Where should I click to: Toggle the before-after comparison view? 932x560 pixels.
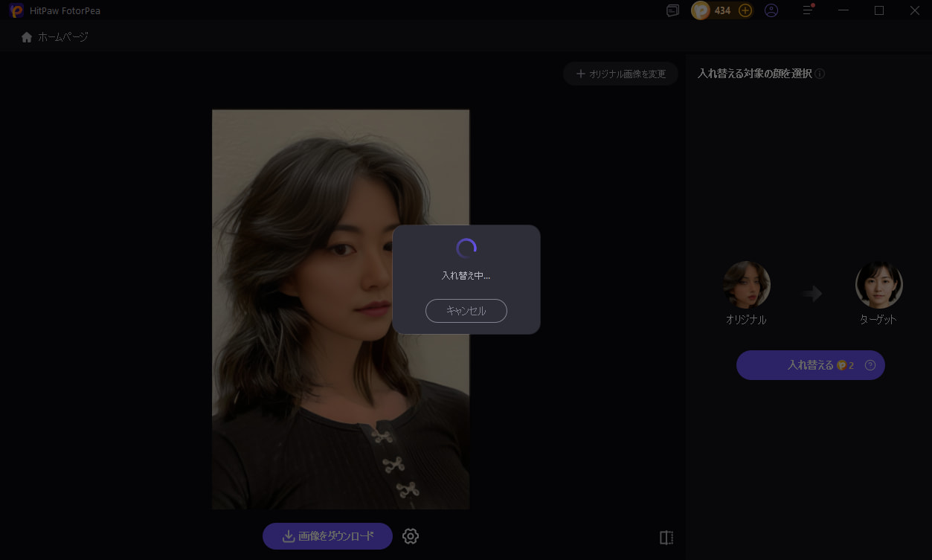click(x=666, y=536)
